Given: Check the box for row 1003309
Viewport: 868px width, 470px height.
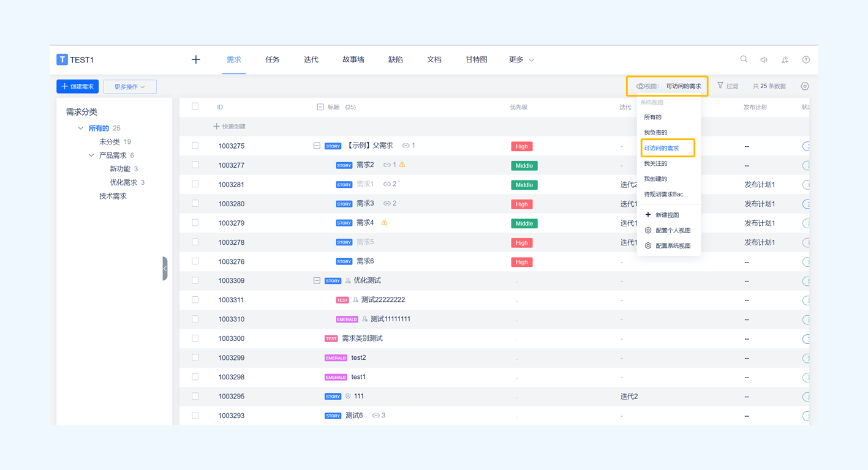Looking at the screenshot, I should (195, 280).
